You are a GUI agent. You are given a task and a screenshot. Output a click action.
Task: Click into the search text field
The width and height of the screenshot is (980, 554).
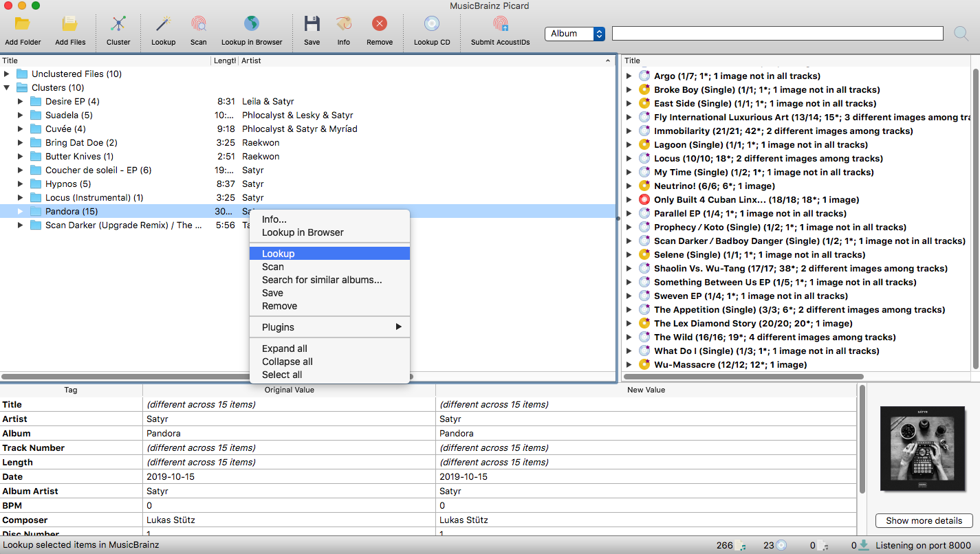777,34
